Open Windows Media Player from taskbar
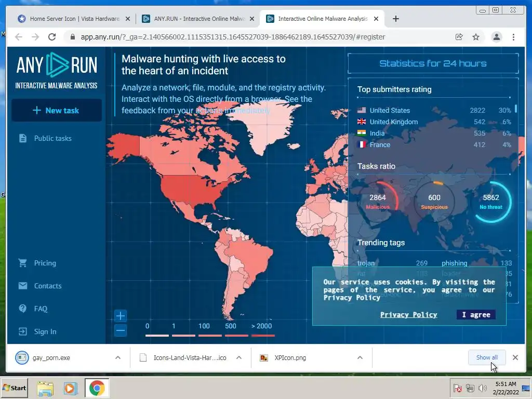 [71, 388]
